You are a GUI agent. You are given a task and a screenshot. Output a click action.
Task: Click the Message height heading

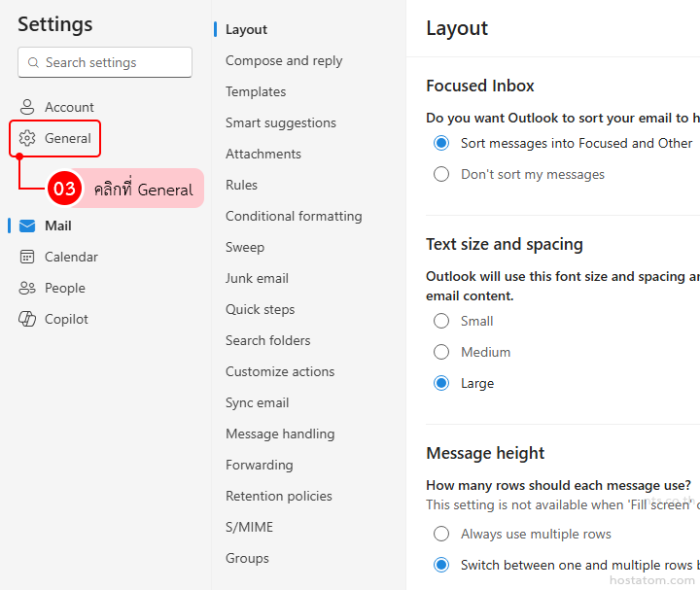pyautogui.click(x=485, y=453)
